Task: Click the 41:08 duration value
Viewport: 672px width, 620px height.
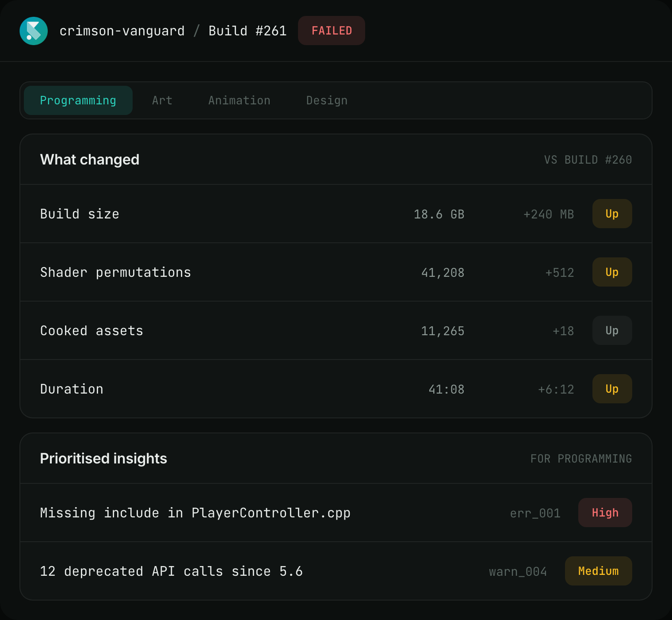Action: pos(447,389)
